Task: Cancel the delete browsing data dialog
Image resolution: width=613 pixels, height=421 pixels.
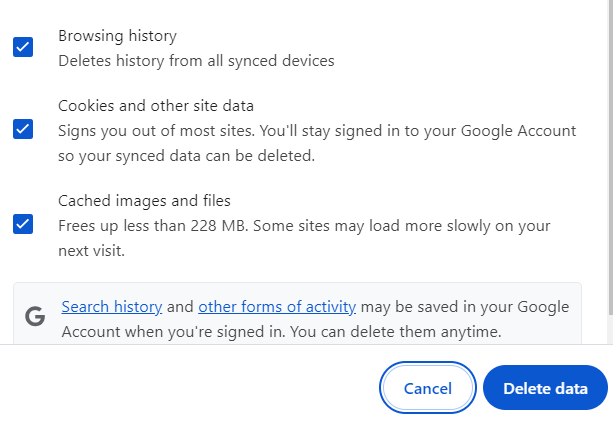Action: pyautogui.click(x=428, y=388)
